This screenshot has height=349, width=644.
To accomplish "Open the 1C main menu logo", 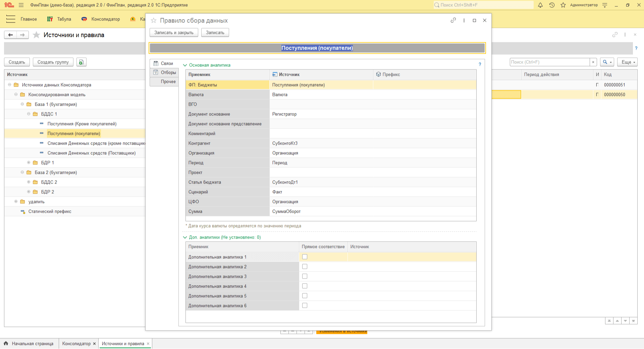I will coord(9,5).
